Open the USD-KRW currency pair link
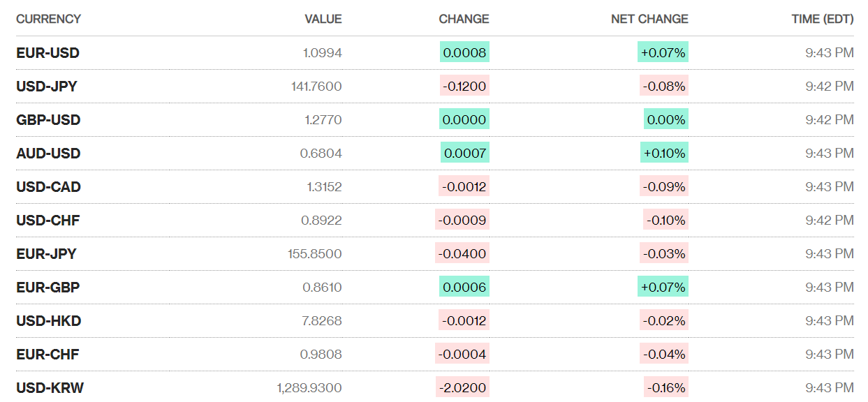The height and width of the screenshot is (402, 868). click(x=50, y=388)
